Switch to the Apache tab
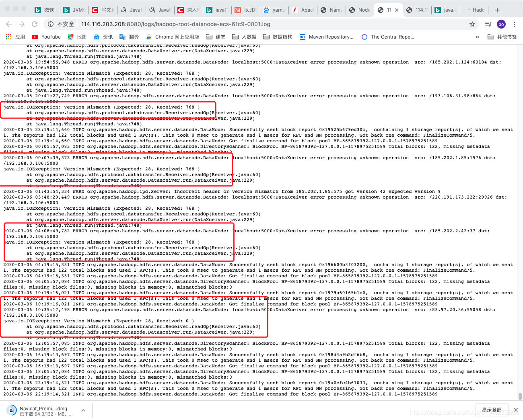523x420 pixels. 303,10
